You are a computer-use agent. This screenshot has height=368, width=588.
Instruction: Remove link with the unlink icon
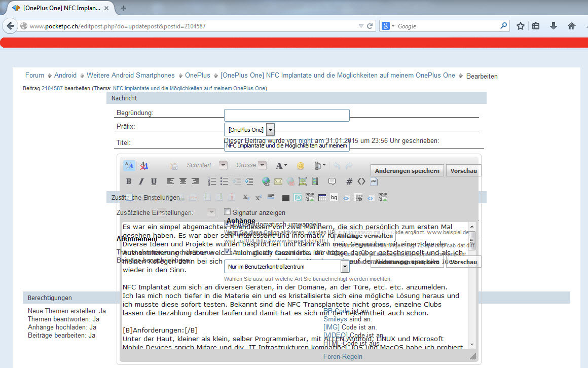tap(290, 181)
